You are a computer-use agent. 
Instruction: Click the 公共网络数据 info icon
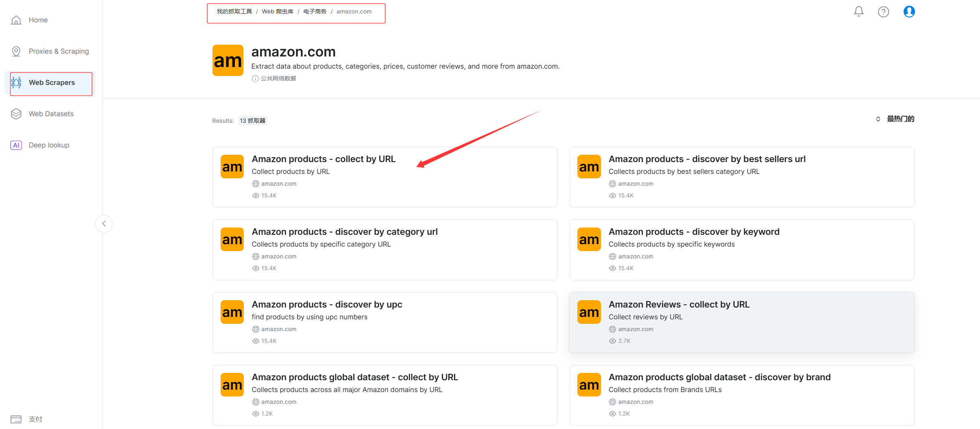[255, 78]
